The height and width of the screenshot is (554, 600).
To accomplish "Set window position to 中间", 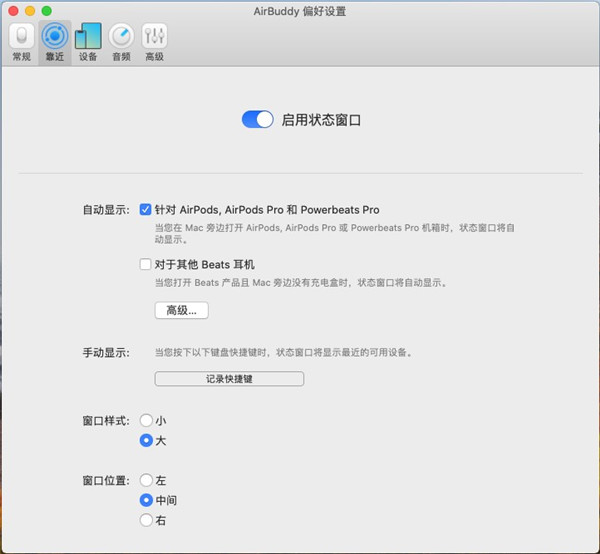I will click(x=146, y=500).
